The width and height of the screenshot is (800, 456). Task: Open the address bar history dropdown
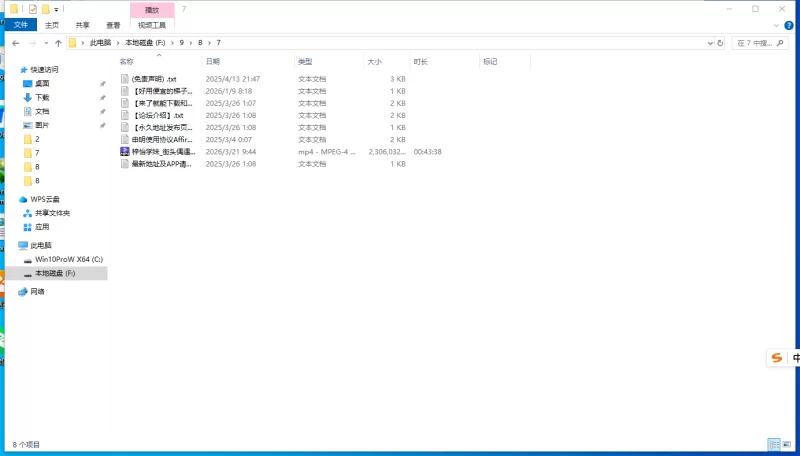pyautogui.click(x=709, y=43)
